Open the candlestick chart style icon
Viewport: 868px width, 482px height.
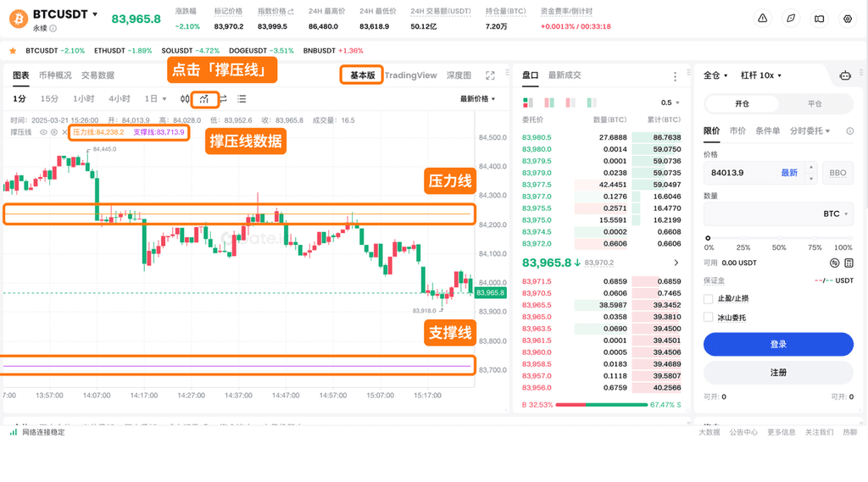[185, 99]
